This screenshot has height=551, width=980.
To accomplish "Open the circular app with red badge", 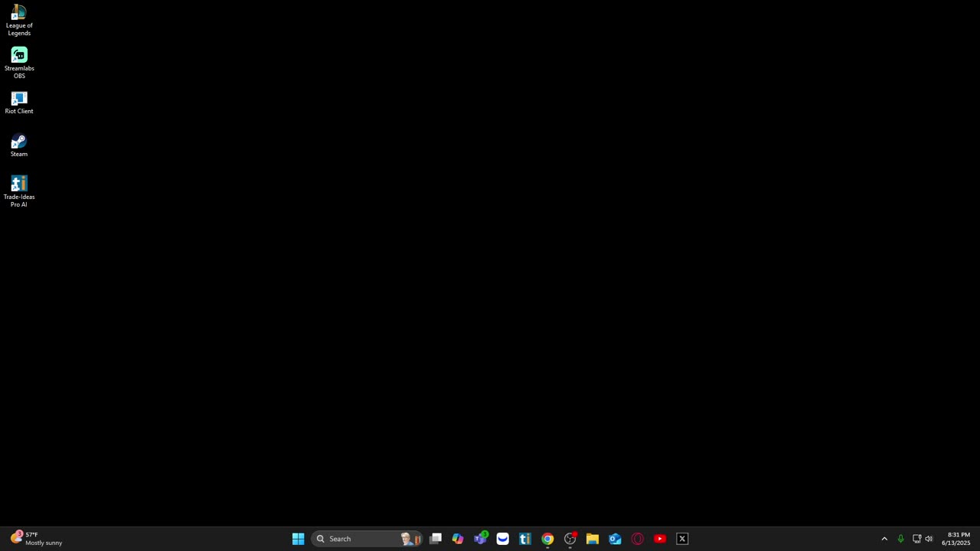I will (x=570, y=539).
